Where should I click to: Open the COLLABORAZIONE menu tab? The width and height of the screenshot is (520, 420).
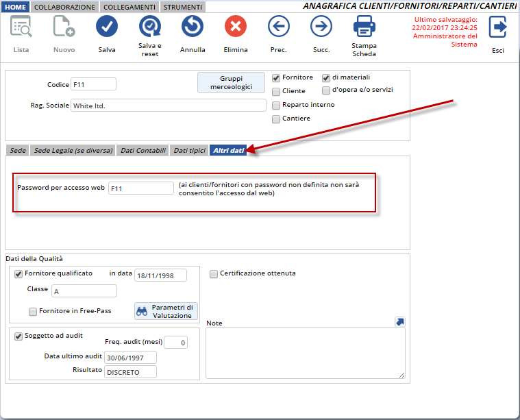(x=65, y=7)
